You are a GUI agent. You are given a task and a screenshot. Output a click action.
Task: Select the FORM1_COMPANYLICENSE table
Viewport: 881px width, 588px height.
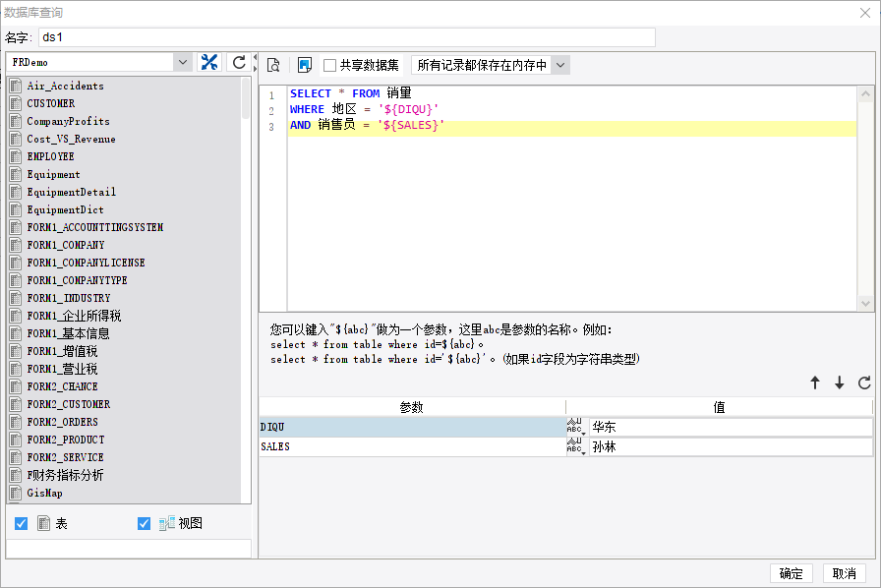coord(86,264)
